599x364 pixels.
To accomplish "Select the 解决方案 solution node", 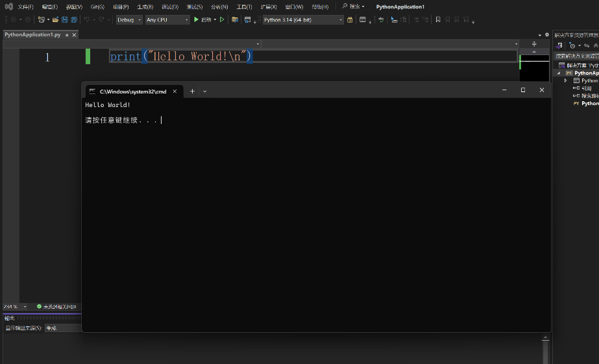I will pyautogui.click(x=578, y=66).
